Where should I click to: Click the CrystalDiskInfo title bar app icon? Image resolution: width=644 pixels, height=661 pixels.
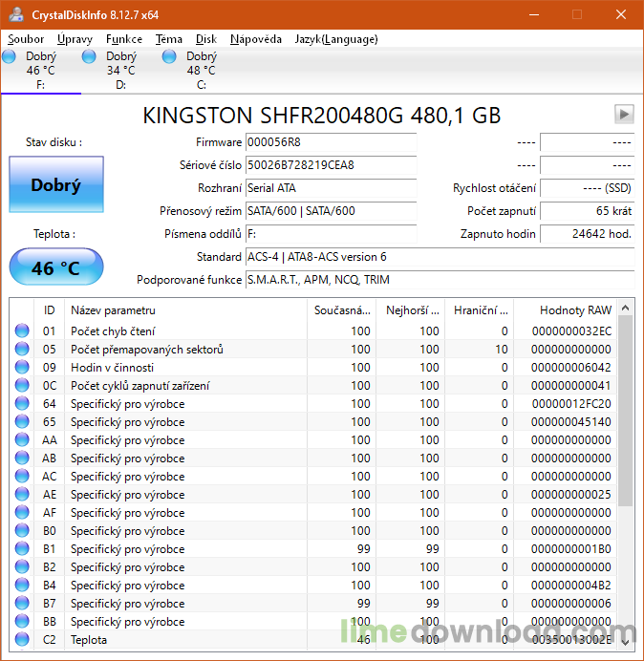(x=16, y=14)
